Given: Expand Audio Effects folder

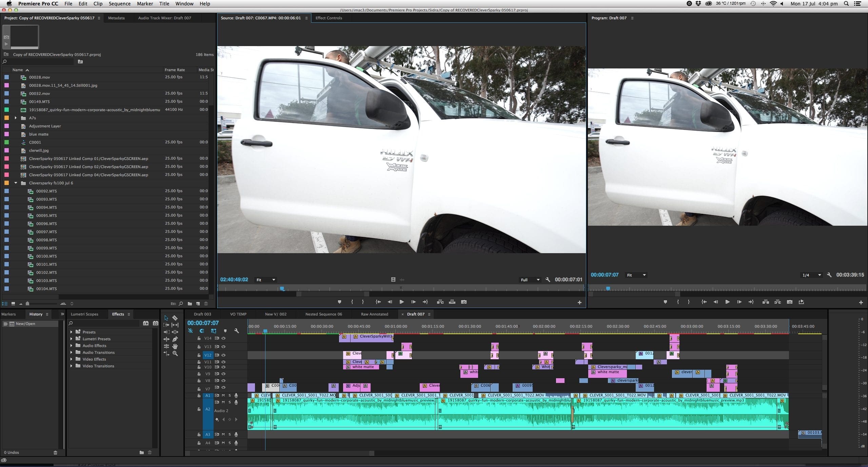Looking at the screenshot, I should tap(71, 345).
